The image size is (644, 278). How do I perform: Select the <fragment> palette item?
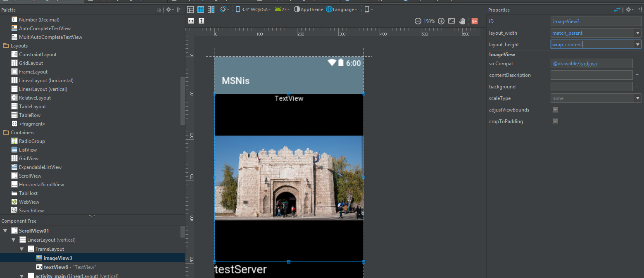(x=29, y=124)
